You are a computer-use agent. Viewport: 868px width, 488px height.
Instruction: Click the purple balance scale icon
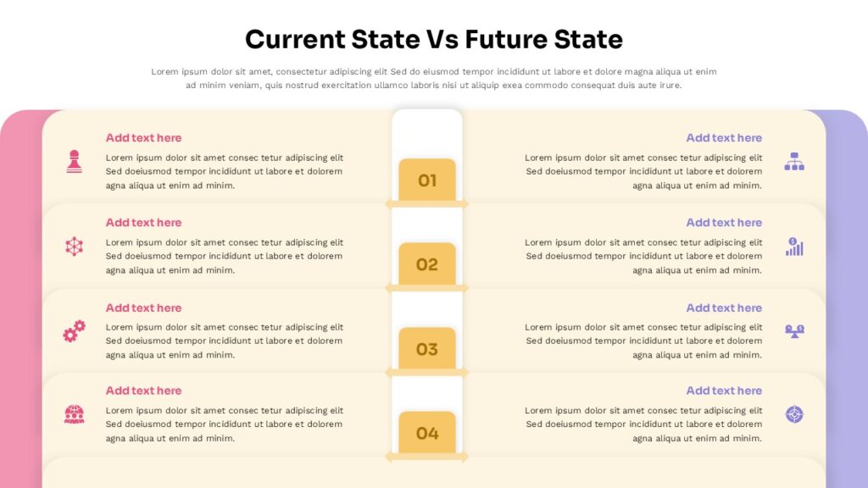794,330
